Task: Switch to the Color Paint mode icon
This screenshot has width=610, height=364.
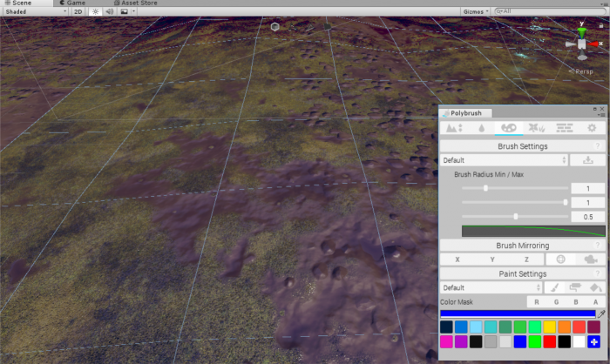Action: point(508,128)
